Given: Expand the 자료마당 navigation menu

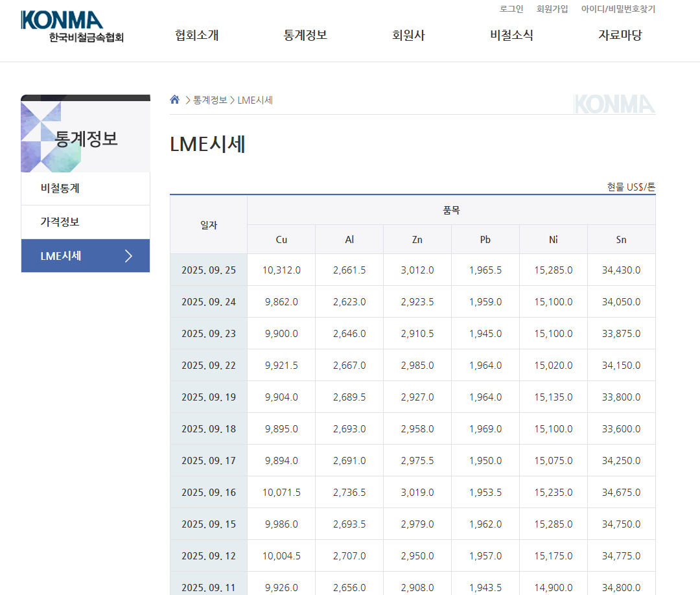Looking at the screenshot, I should click(620, 36).
